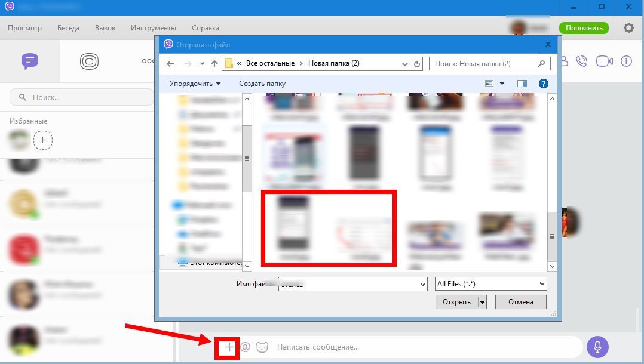Open the All Files type filter
The height and width of the screenshot is (364, 644).
point(491,284)
